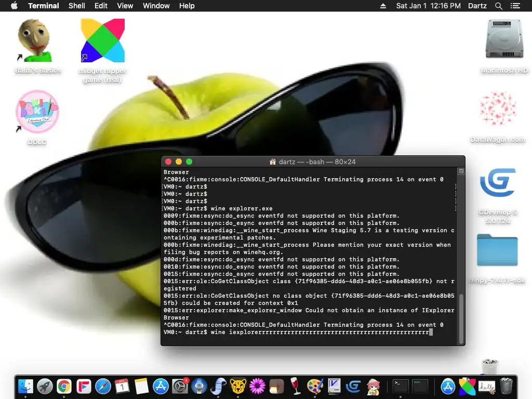Image resolution: width=532 pixels, height=399 pixels.
Task: Launch Safari from the dock
Action: [x=103, y=386]
